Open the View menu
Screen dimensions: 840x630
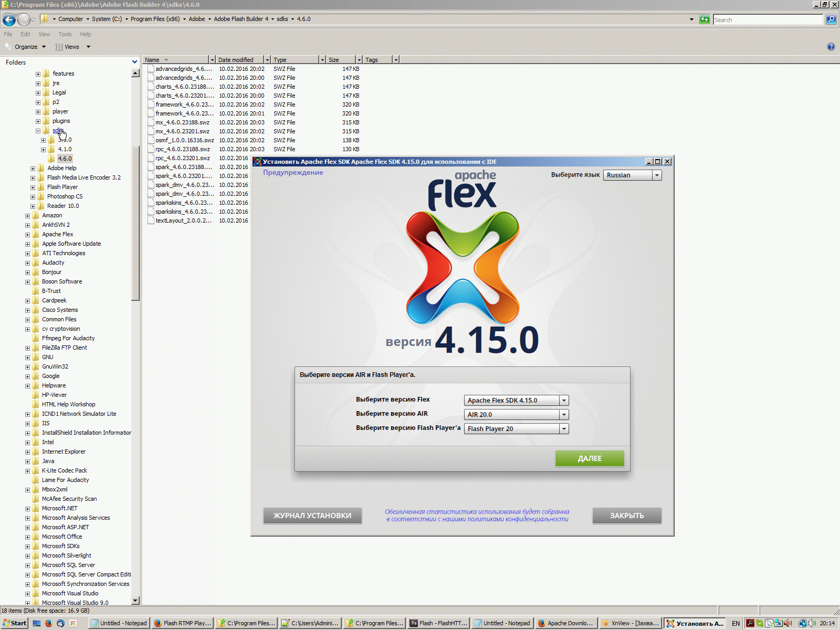pos(44,34)
